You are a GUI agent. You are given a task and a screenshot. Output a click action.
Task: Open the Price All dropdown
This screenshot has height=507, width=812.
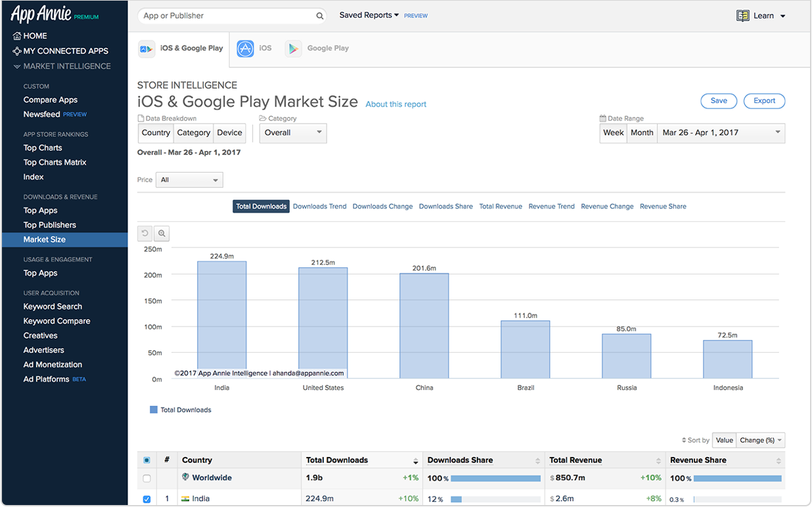189,180
